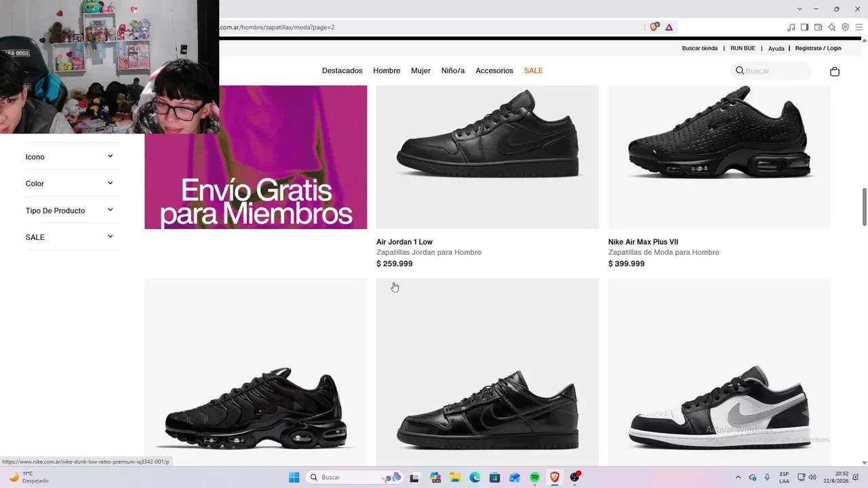Open the Destacados menu
868x488 pixels.
coord(342,70)
